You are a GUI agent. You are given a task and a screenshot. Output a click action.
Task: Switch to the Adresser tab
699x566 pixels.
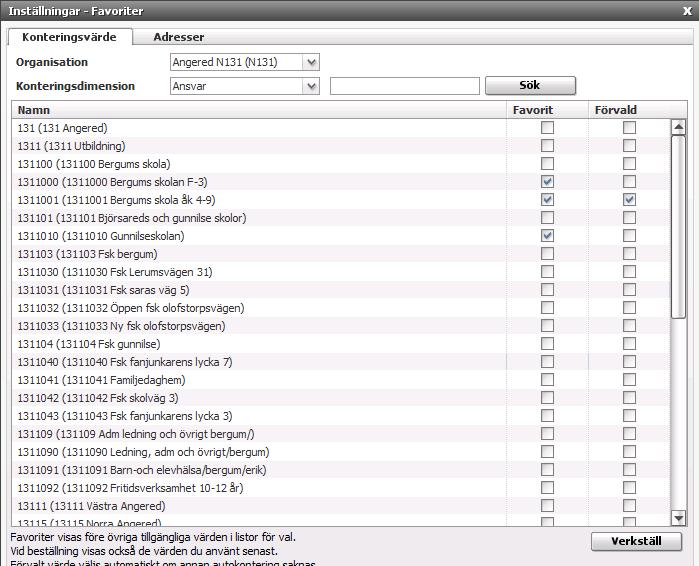(x=179, y=37)
